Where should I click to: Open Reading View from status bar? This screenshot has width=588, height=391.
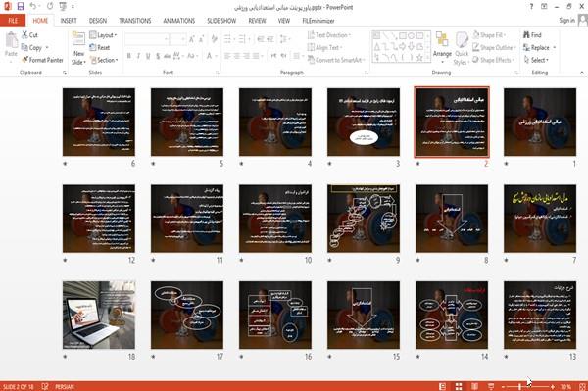point(474,386)
